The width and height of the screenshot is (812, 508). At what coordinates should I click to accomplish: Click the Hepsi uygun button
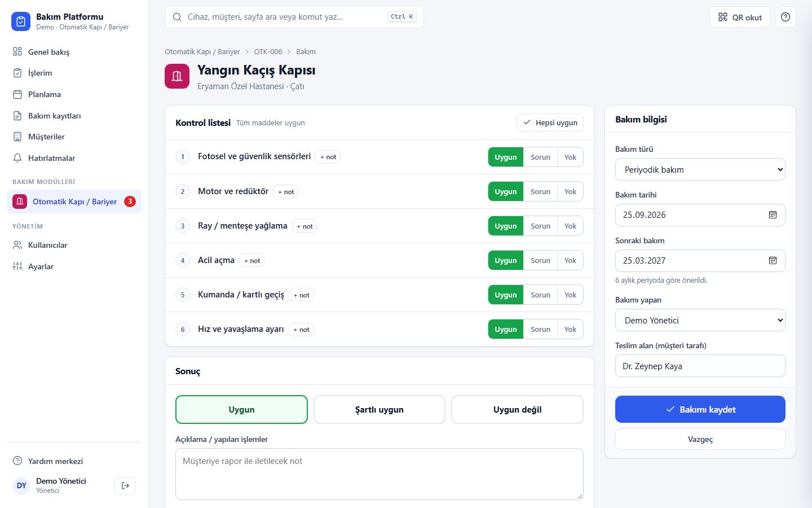[x=550, y=122]
